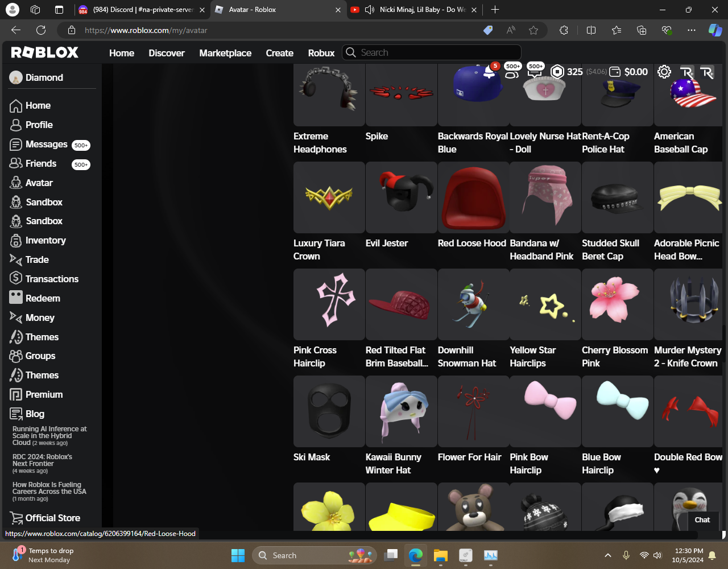
Task: Select the Yellow Star Hairclips thumbnail
Action: (545, 304)
